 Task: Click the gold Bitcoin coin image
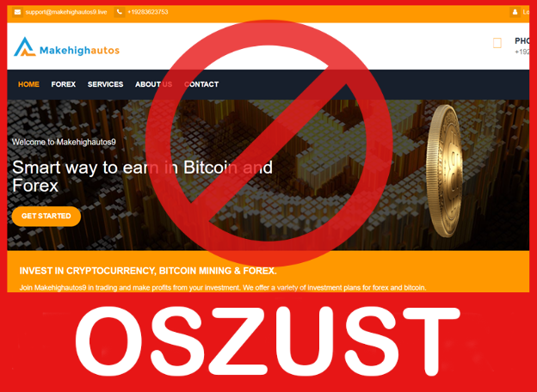point(445,171)
